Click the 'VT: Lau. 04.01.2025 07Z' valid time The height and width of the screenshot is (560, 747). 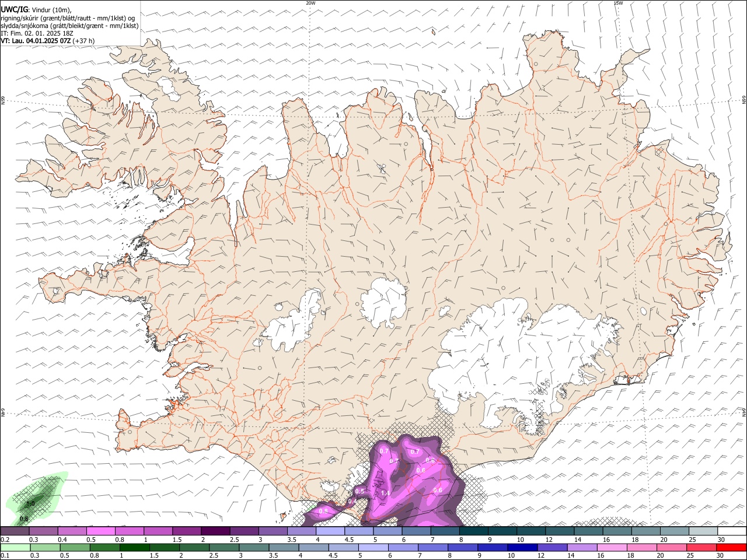[x=36, y=41]
